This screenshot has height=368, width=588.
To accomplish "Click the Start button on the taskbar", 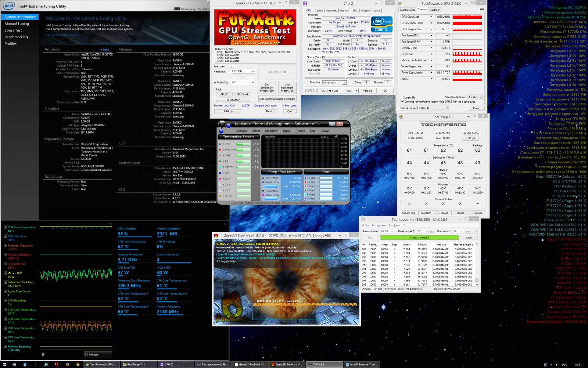I will click(4, 364).
